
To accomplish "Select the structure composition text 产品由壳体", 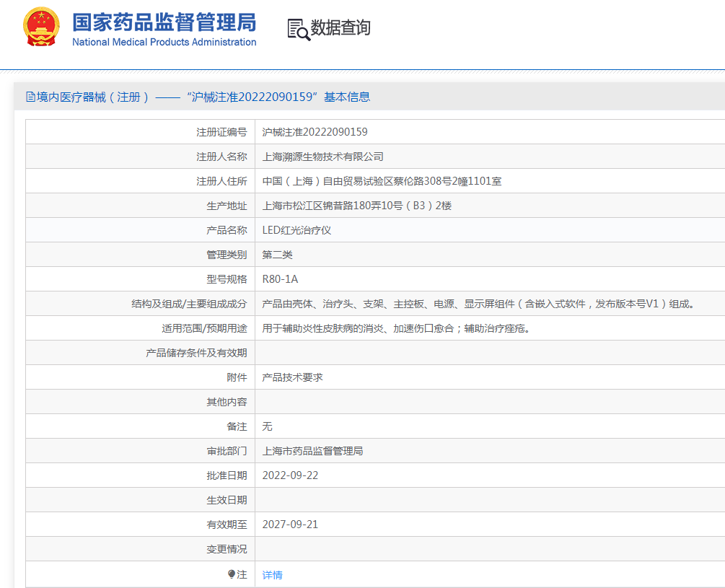I will click(478, 304).
